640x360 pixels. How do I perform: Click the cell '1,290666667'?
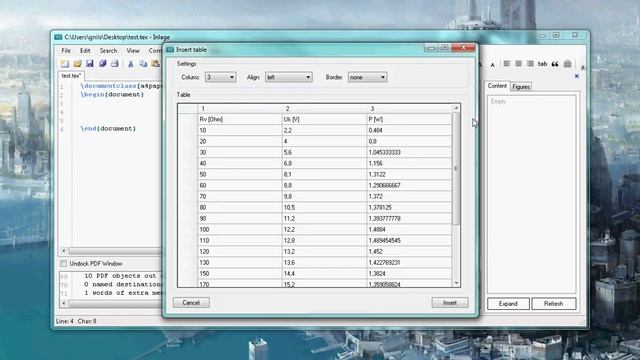[x=409, y=185]
